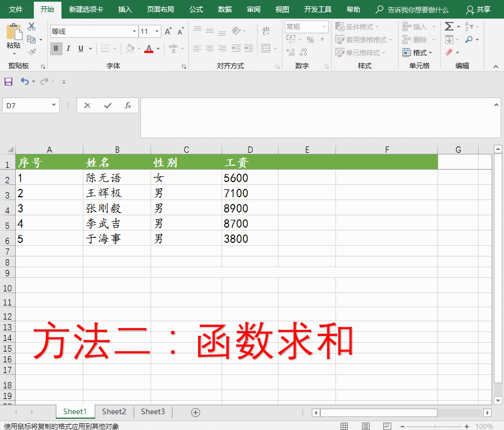Select the Page Layout view icon

click(366, 426)
